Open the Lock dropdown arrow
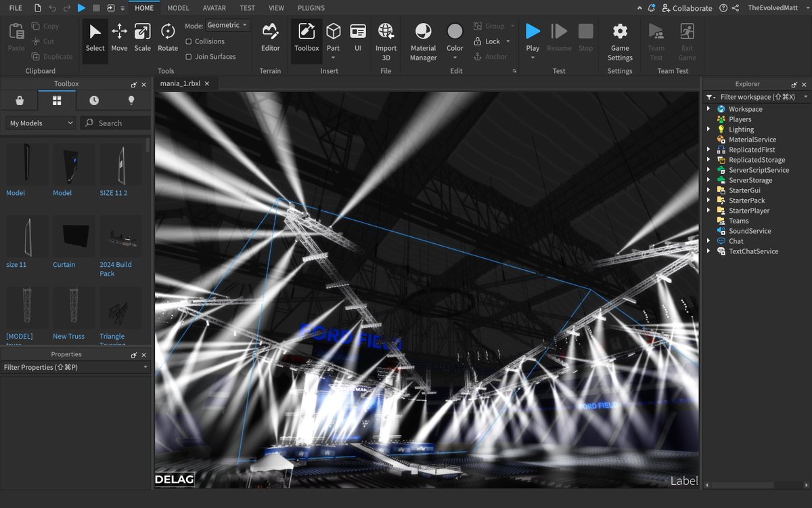The image size is (812, 508). click(x=508, y=41)
